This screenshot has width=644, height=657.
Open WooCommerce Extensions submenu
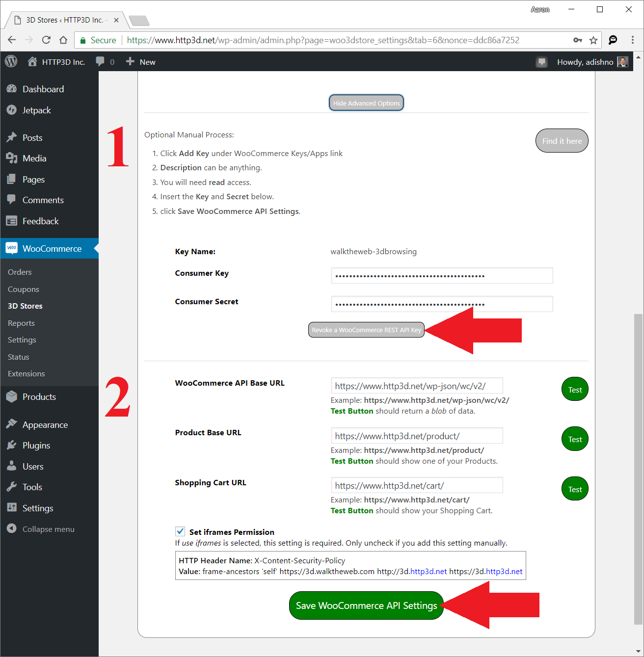27,373
